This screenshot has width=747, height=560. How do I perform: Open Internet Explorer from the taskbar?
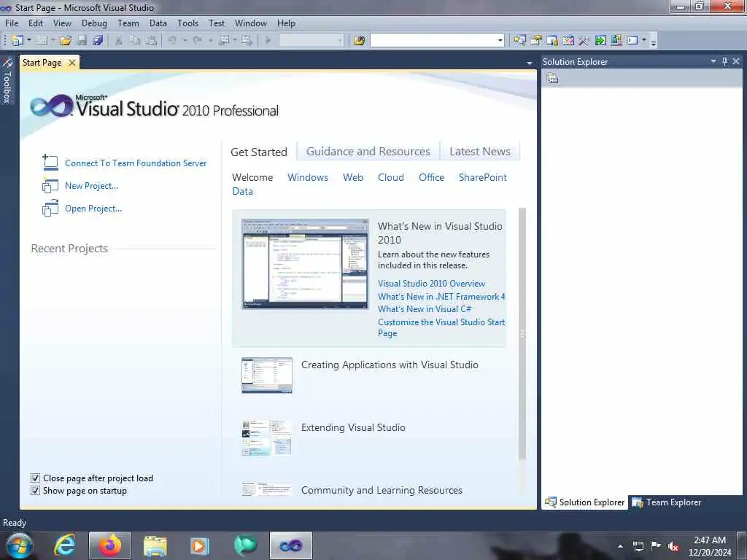tap(65, 545)
